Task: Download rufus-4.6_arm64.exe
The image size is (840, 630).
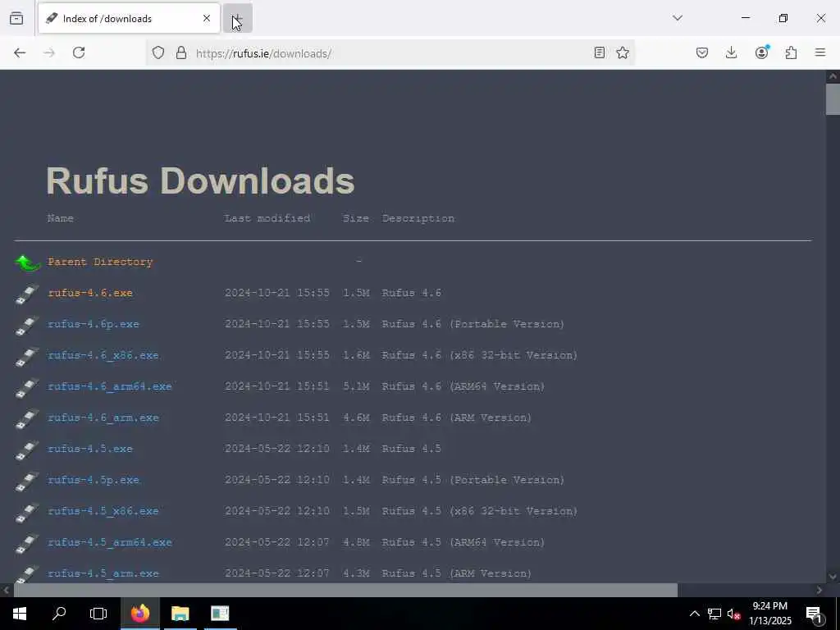Action: (x=110, y=386)
